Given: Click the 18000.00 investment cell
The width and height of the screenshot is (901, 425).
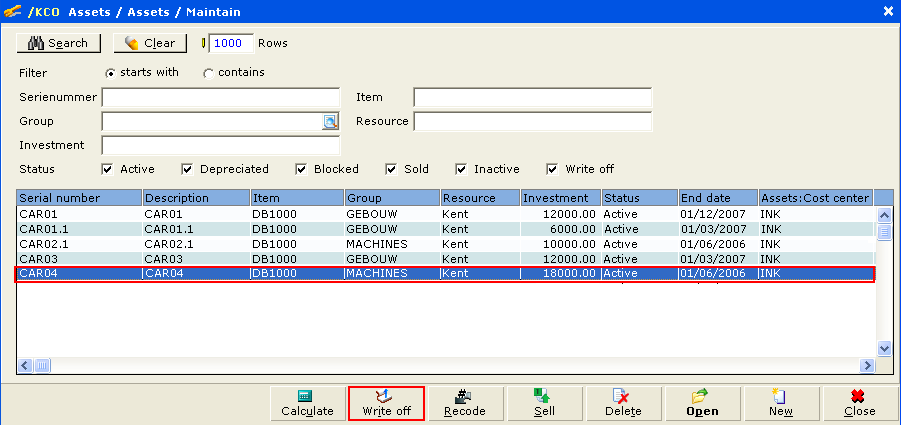Looking at the screenshot, I should point(561,273).
